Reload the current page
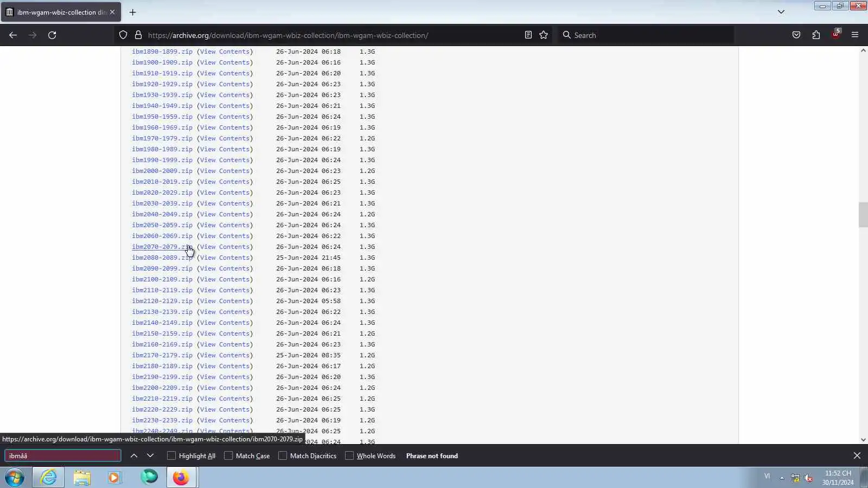Screen dimensions: 868x488 [x=52, y=35]
